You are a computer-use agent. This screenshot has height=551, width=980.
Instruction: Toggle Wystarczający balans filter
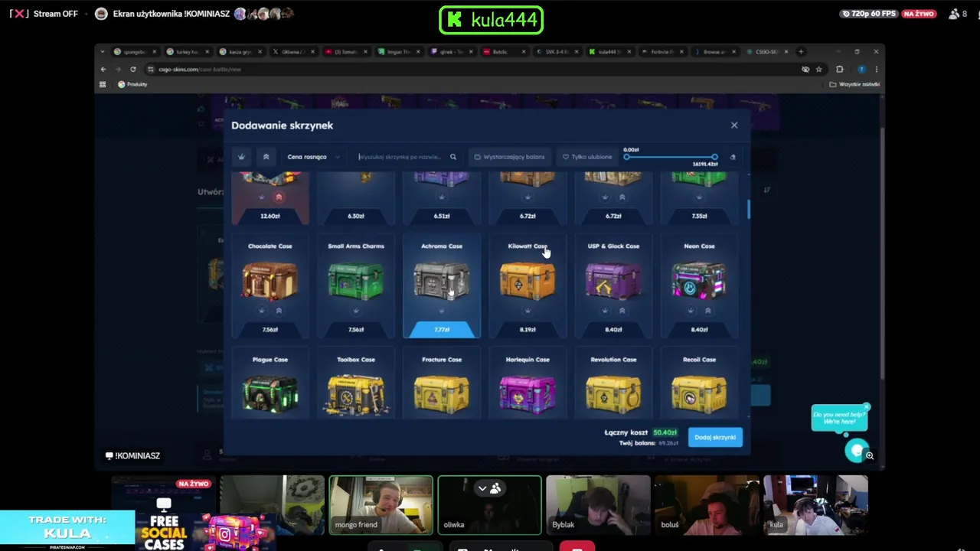click(x=510, y=157)
